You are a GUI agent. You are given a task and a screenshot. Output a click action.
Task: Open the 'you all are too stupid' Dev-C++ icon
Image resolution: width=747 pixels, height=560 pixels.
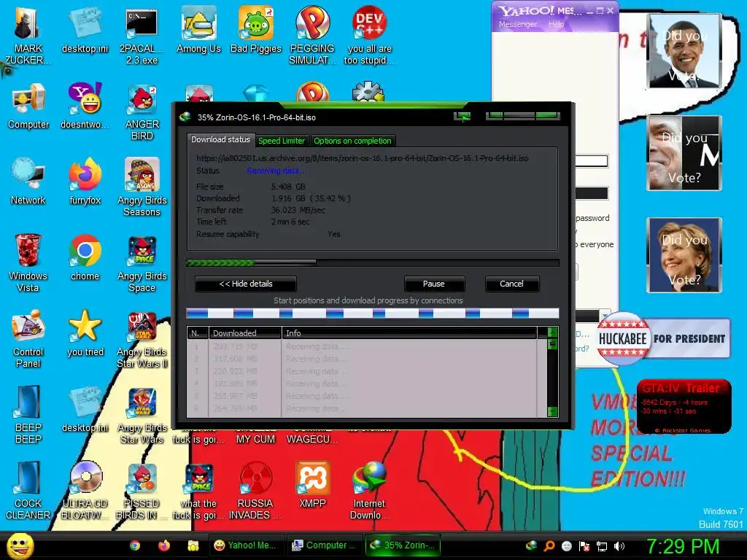(x=369, y=34)
